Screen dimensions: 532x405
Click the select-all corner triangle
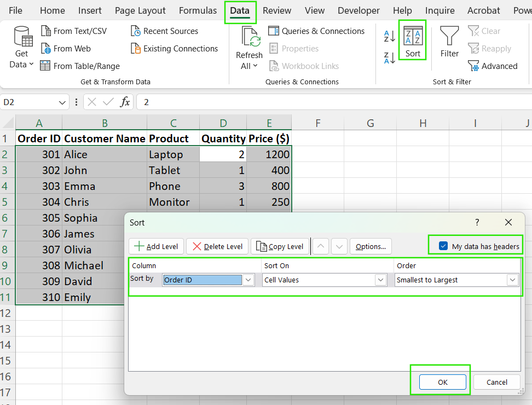pos(8,122)
